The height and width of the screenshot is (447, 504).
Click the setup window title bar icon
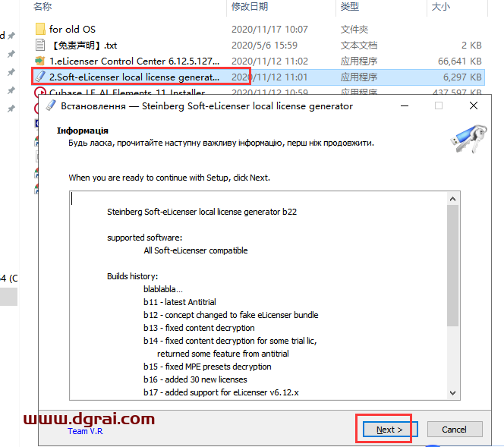click(50, 105)
